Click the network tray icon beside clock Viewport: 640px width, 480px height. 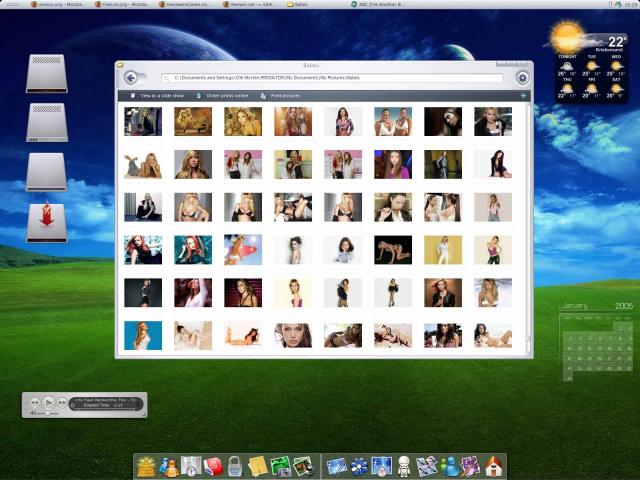618,4
